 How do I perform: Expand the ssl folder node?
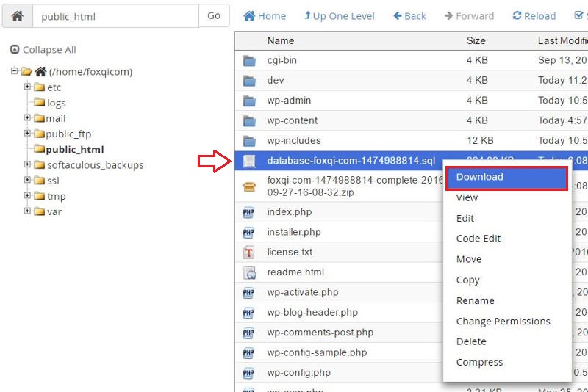coord(27,180)
